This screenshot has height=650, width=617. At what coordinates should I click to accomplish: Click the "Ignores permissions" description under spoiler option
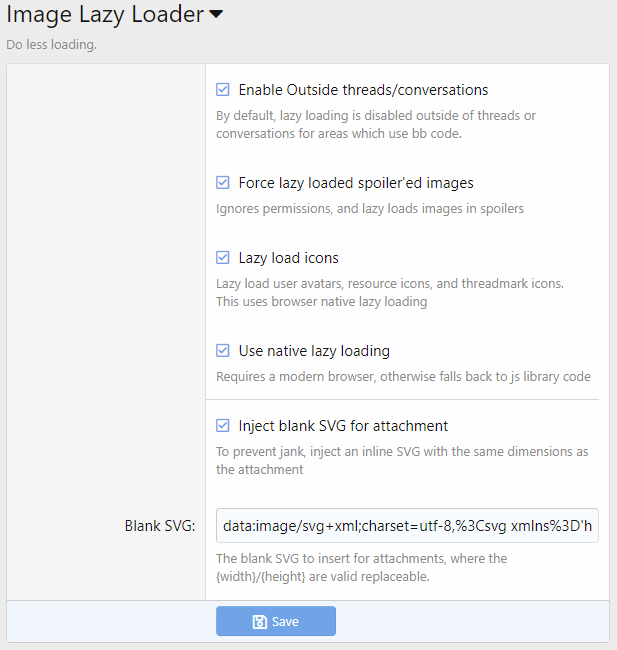(370, 209)
